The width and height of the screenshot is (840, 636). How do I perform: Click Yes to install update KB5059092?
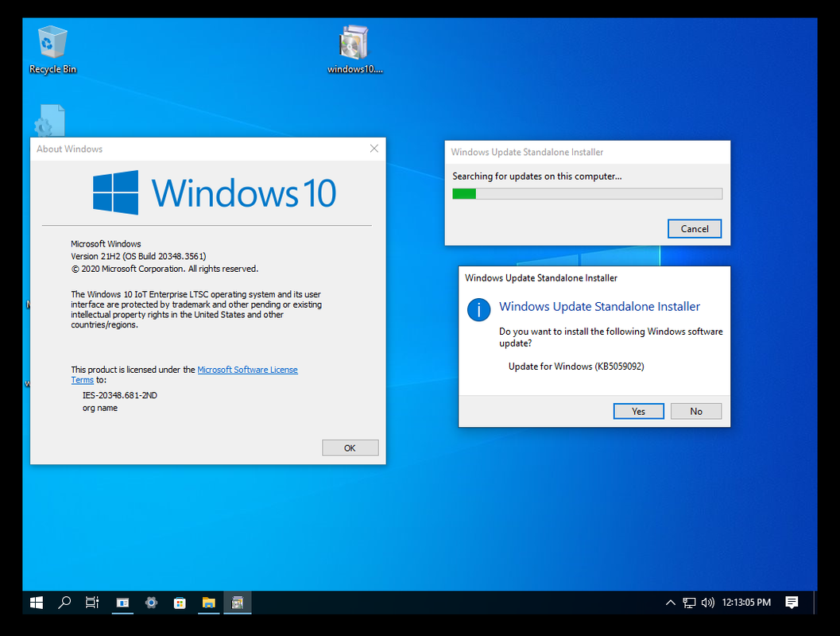pos(639,411)
